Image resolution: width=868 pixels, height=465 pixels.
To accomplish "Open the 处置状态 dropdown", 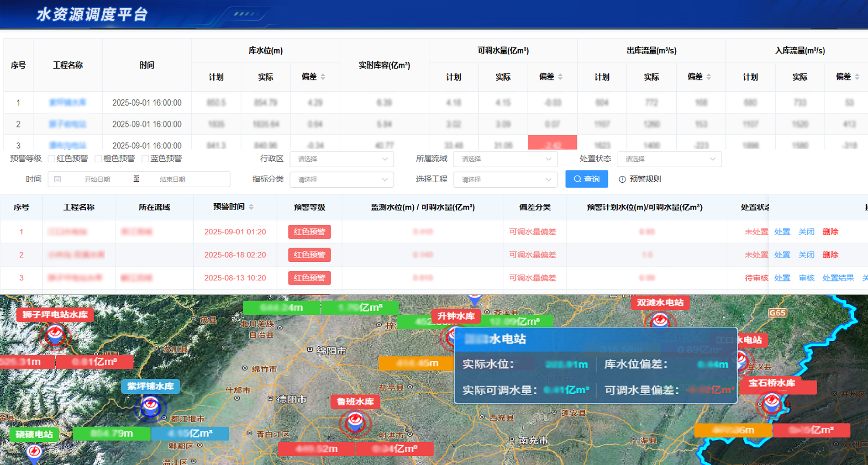I will (x=669, y=159).
